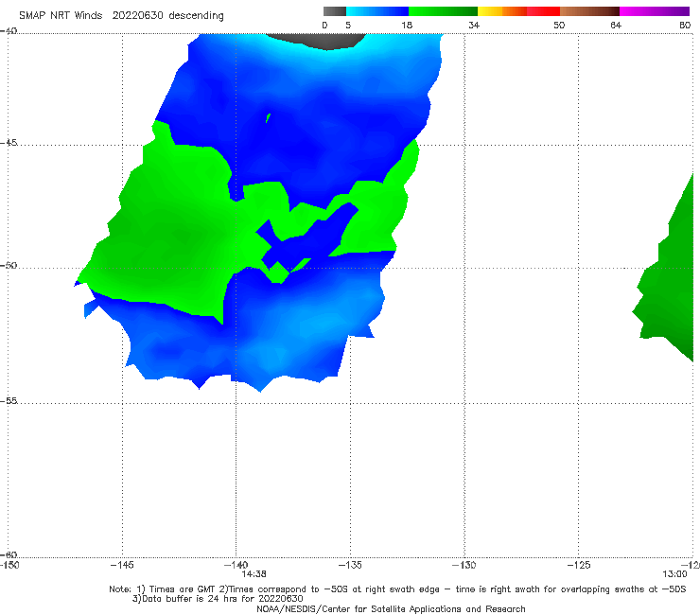Click the longitude label "-140"

[236, 565]
